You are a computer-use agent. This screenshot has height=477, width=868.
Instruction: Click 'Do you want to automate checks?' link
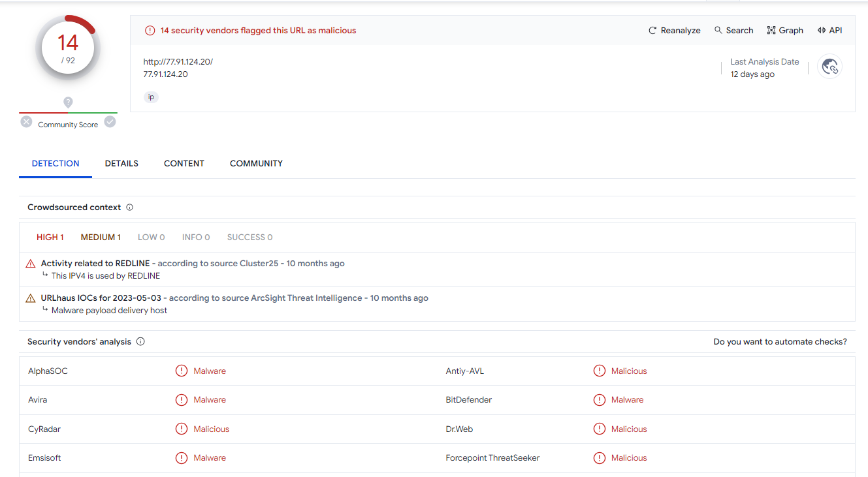point(780,342)
